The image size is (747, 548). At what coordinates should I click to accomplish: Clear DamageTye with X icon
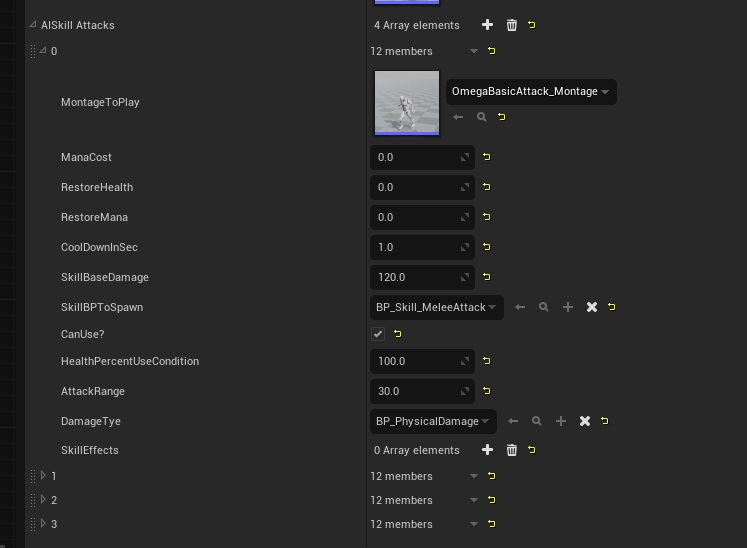click(585, 421)
